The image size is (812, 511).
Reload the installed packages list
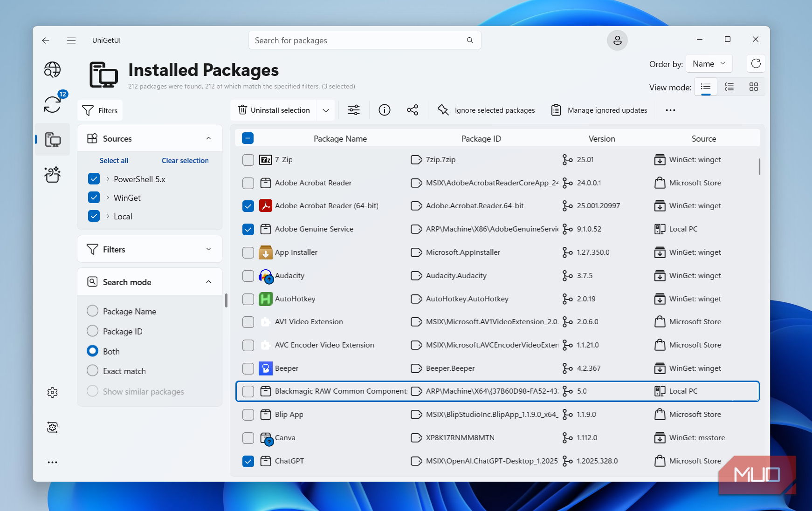coord(756,63)
